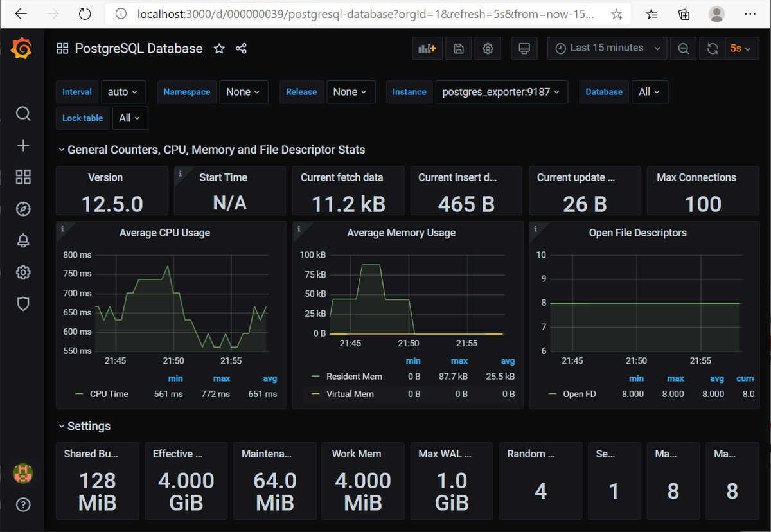Open the Current fetch data panel title
The width and height of the screenshot is (771, 532).
(x=342, y=177)
